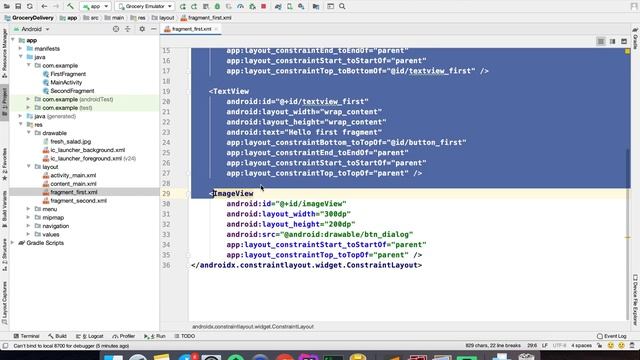Stop the app with the red Stop icon
The width and height of the screenshot is (640, 360).
point(264,7)
